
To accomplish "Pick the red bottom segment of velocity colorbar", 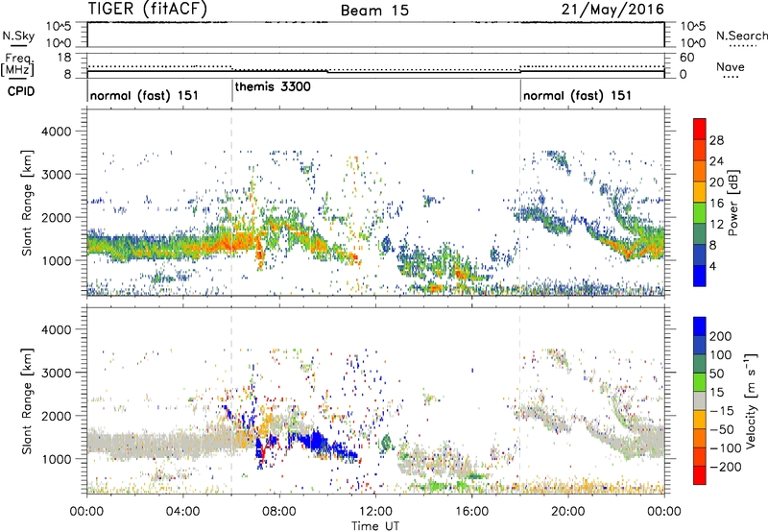I will coord(700,475).
